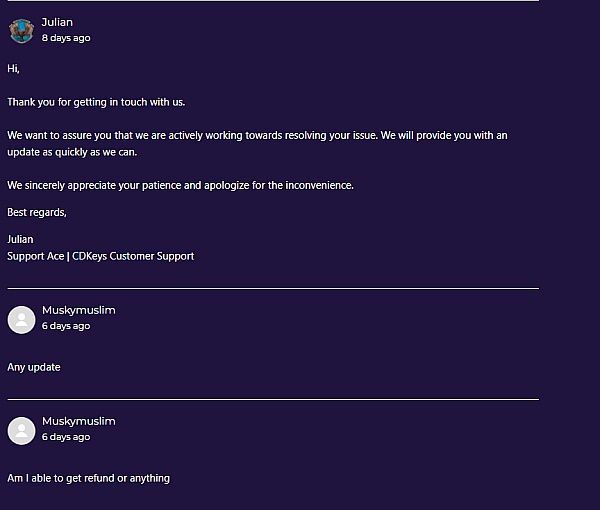
Task: Click the "Best regards," line
Action: click(x=37, y=212)
